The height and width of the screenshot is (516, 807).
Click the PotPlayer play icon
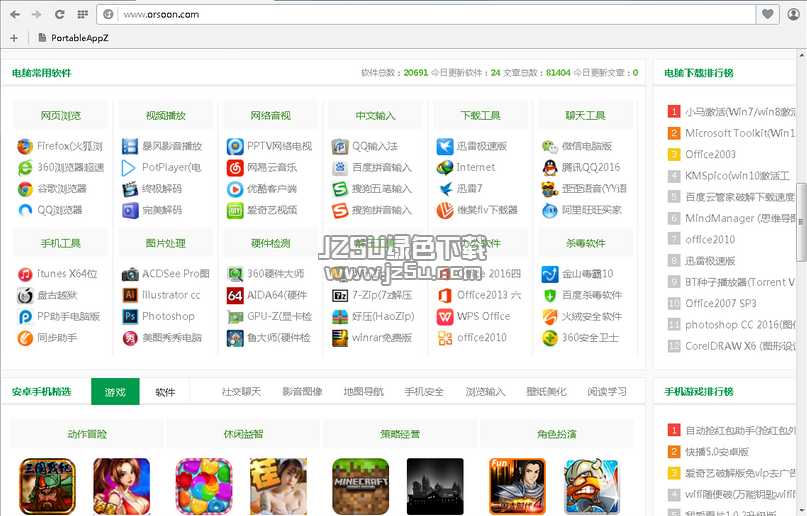click(129, 168)
